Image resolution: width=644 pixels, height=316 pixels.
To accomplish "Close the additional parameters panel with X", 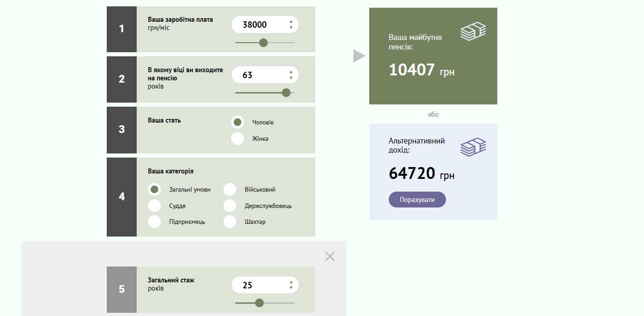I will [x=330, y=257].
